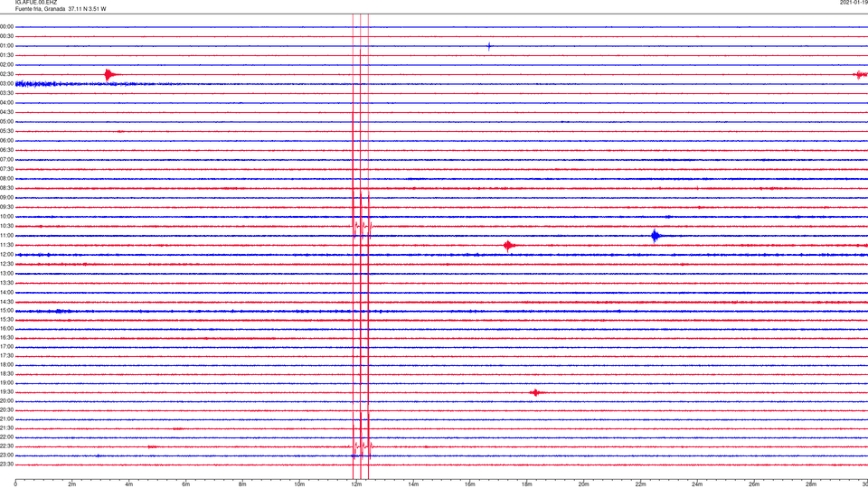Click the small red blip on 05:30 trace
Viewport: 868px width, 488px height.
[x=120, y=131]
